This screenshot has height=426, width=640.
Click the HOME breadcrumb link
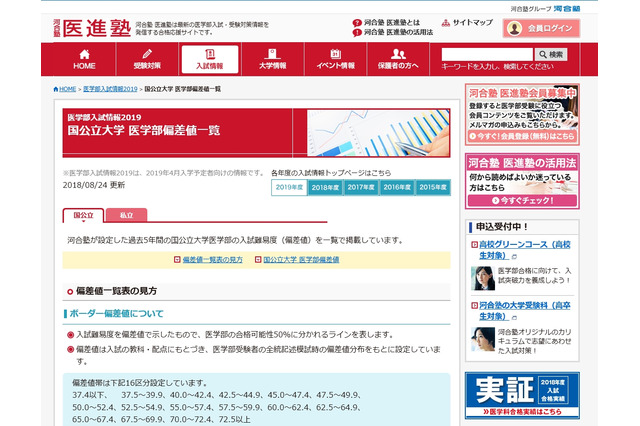68,89
